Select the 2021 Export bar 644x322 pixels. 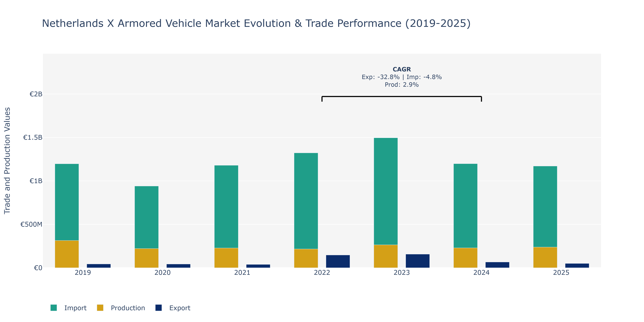click(x=258, y=266)
